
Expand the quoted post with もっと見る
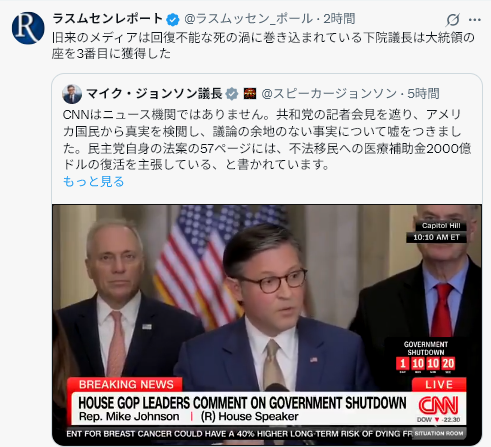pyautogui.click(x=93, y=181)
